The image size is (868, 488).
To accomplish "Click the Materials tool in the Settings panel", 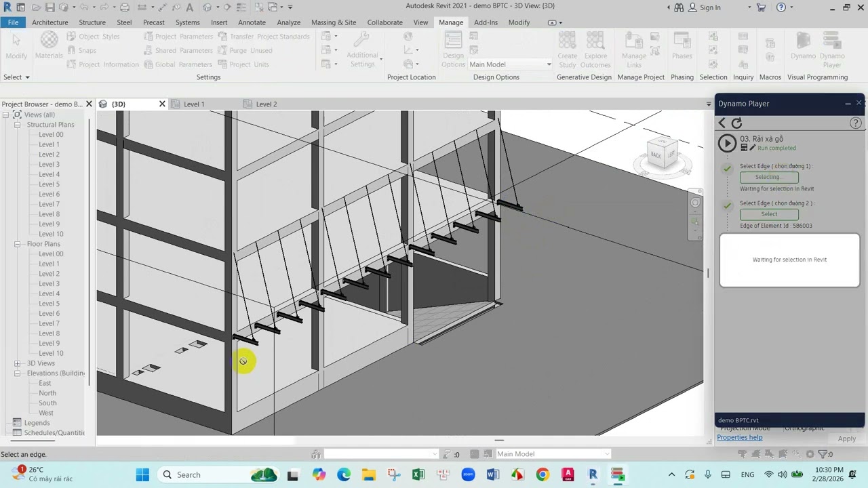I will click(x=49, y=45).
